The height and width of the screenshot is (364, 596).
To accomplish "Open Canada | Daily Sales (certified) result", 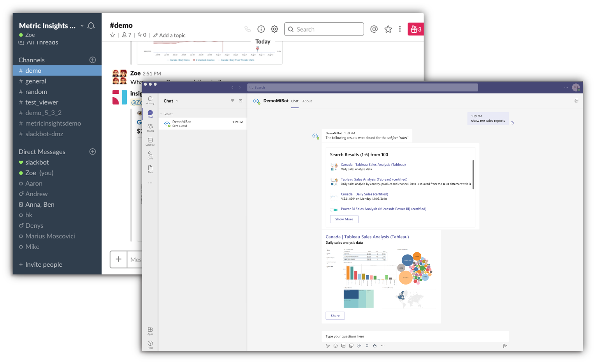I will point(364,194).
